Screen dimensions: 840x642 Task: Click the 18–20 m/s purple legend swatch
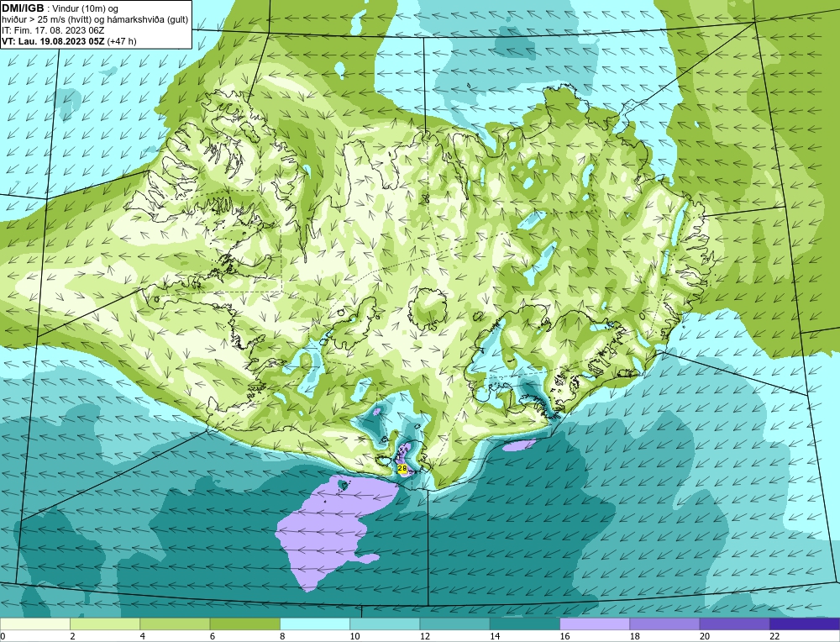point(664,624)
